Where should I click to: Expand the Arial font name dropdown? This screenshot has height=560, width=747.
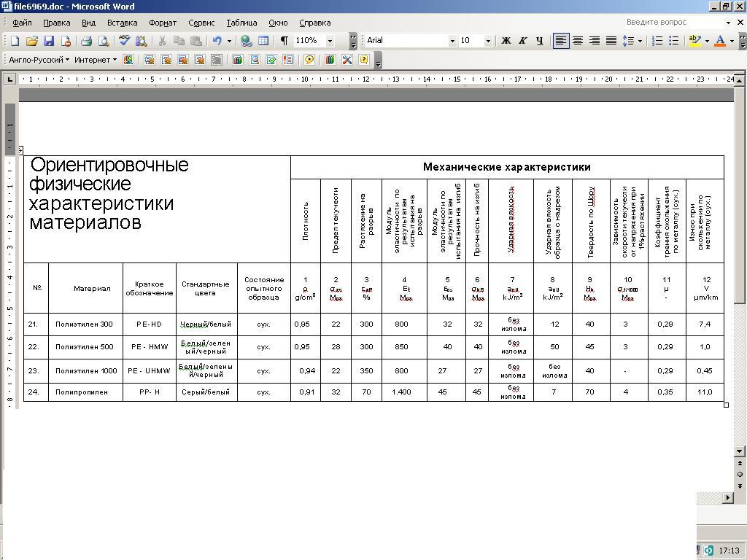(x=452, y=41)
